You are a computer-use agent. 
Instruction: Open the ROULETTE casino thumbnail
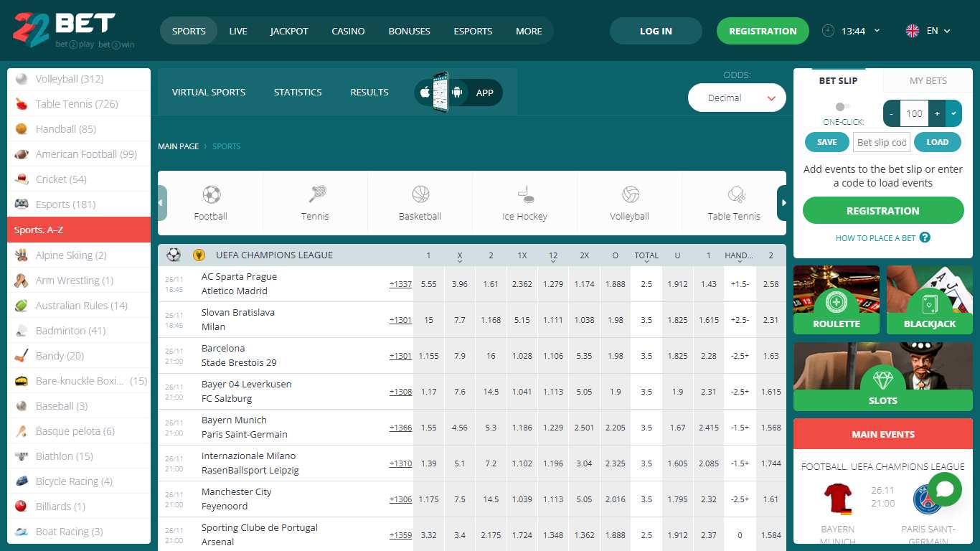[837, 300]
